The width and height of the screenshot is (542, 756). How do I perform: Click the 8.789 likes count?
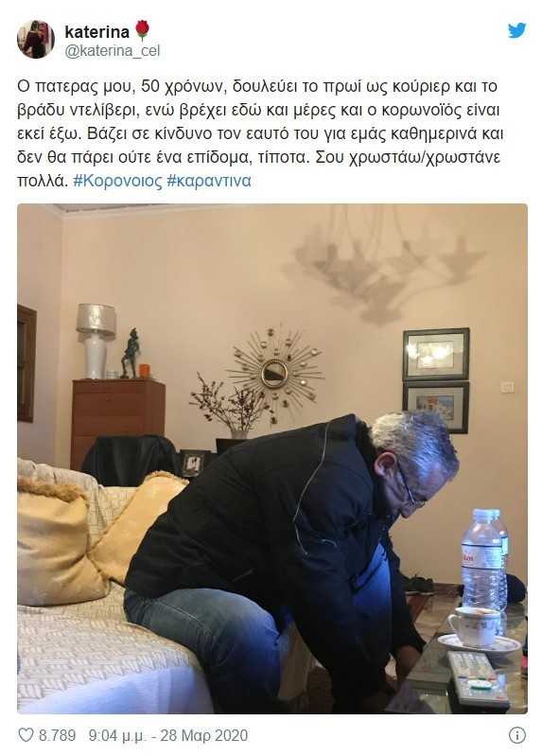58,735
